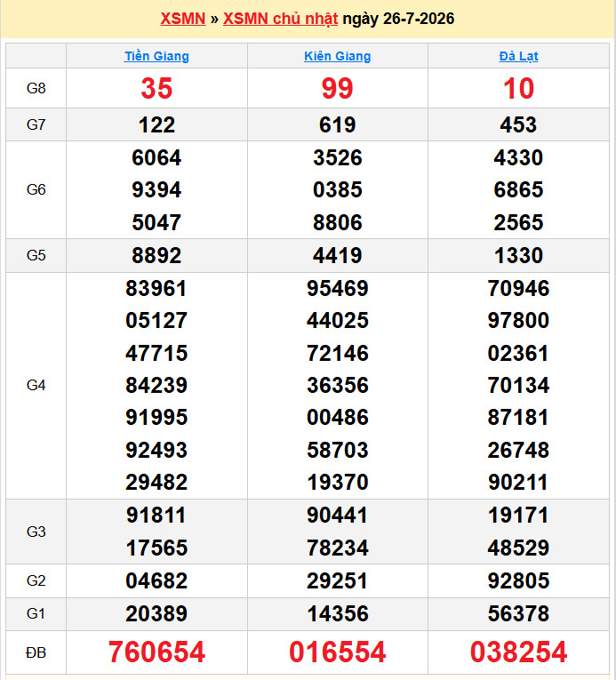Click the G3 number 19171
Image resolution: width=616 pixels, height=680 pixels.
tap(518, 516)
